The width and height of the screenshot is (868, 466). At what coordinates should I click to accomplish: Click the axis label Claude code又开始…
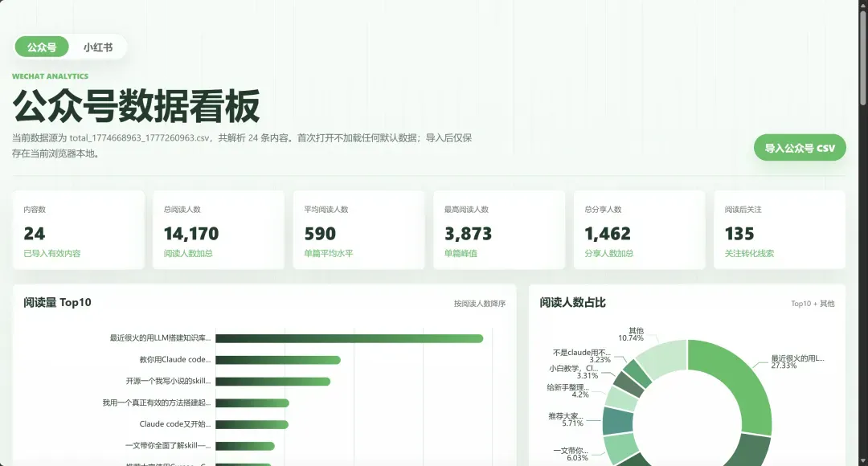point(175,424)
